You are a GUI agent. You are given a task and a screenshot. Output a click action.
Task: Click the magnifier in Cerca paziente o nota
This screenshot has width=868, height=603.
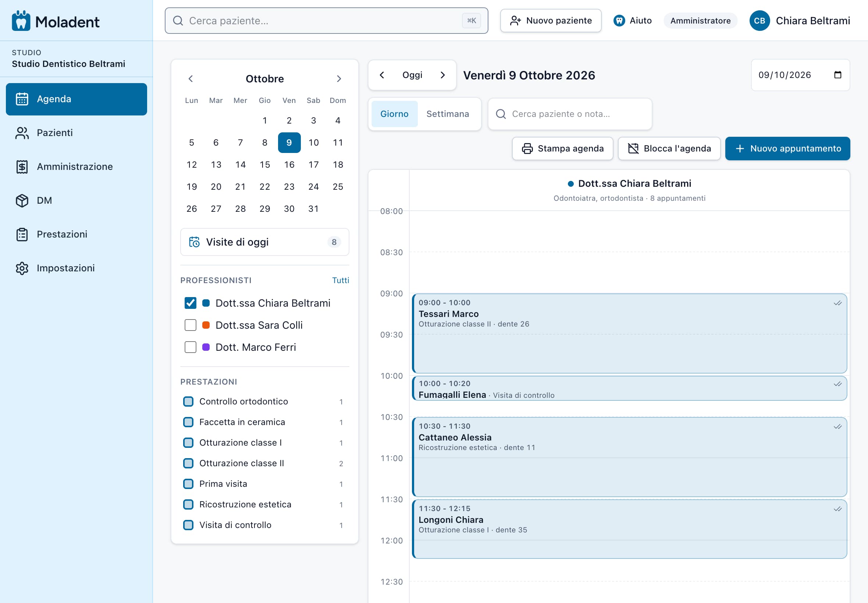tap(501, 114)
